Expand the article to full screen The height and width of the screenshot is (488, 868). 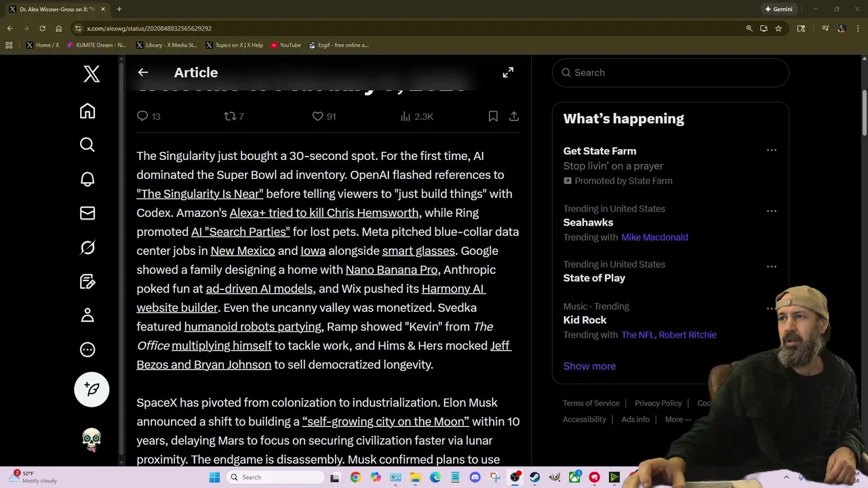coord(508,73)
